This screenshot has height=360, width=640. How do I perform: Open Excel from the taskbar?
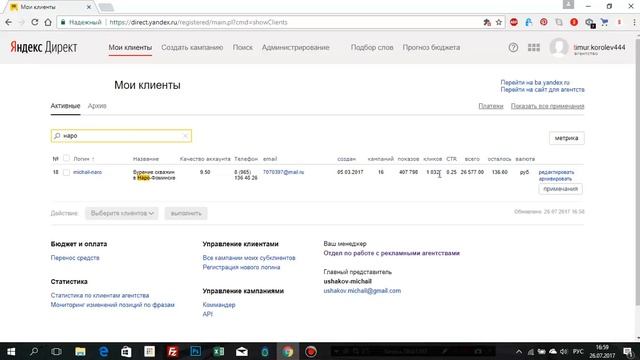point(218,351)
